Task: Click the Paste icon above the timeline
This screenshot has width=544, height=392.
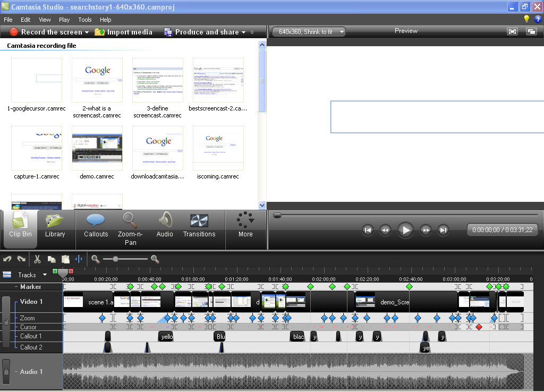Action: click(65, 259)
